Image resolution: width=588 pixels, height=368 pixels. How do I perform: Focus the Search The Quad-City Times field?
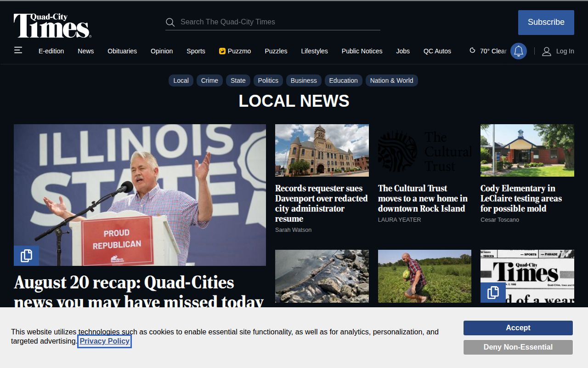pos(273,22)
